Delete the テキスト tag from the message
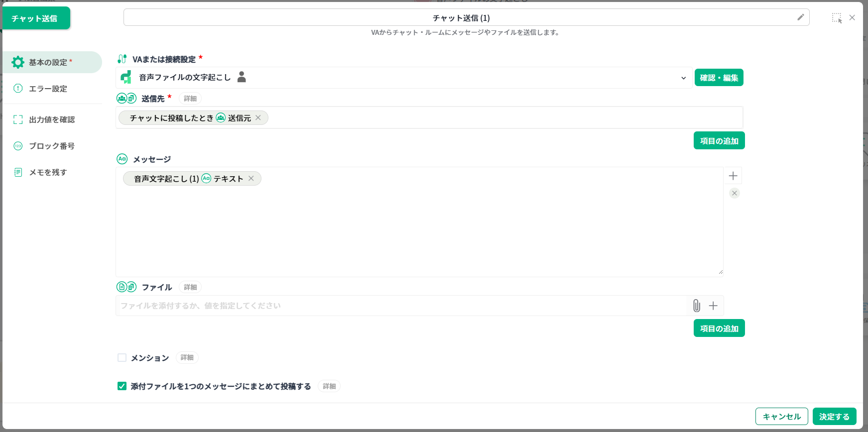The width and height of the screenshot is (868, 432). [251, 179]
